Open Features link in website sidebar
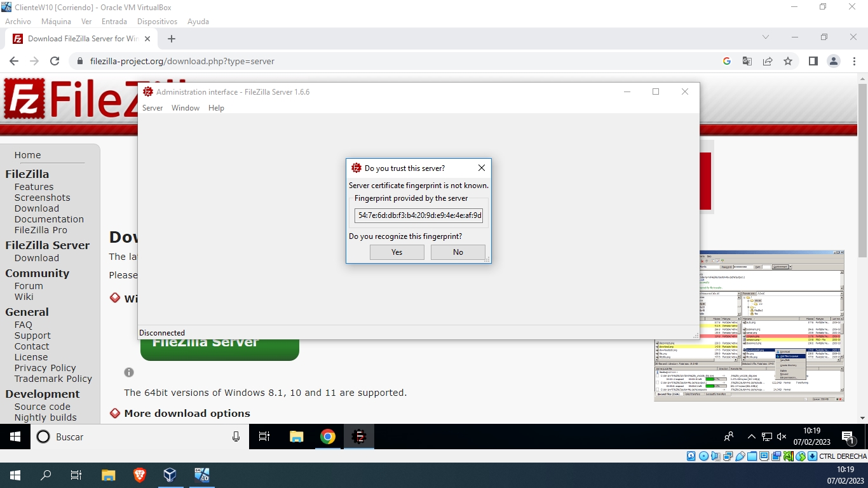Image resolution: width=868 pixels, height=488 pixels. click(34, 187)
